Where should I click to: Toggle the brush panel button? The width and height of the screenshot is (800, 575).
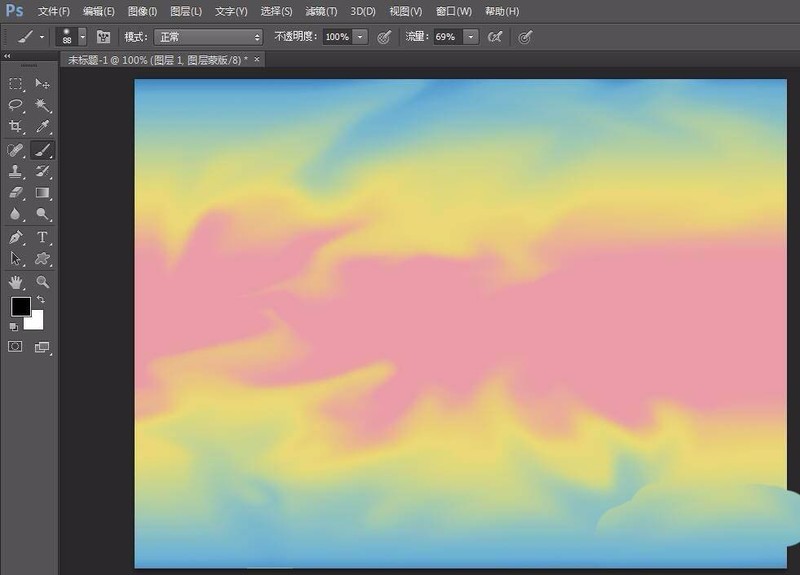pos(103,37)
